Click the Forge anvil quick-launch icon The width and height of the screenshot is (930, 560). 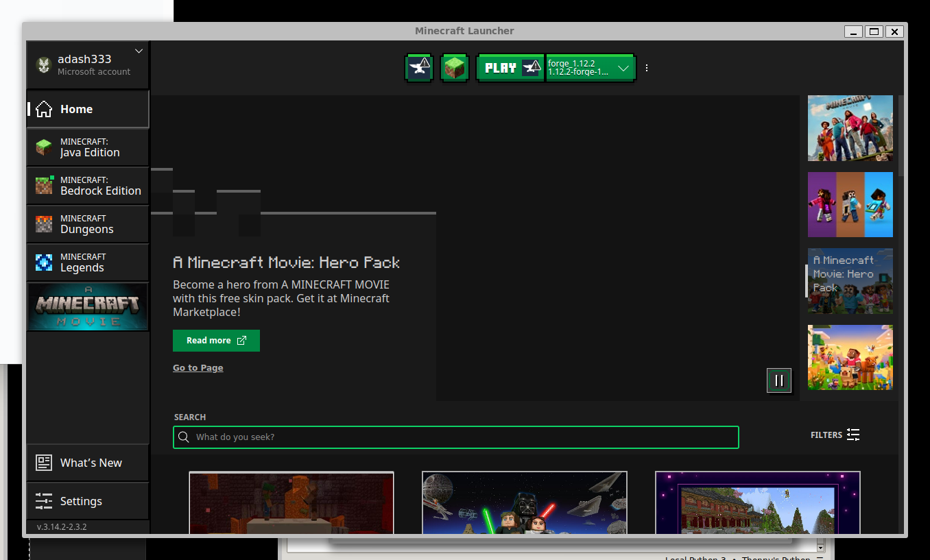point(418,68)
